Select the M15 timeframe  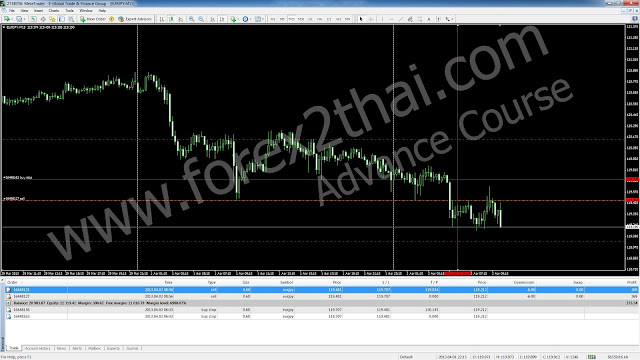[x=291, y=19]
